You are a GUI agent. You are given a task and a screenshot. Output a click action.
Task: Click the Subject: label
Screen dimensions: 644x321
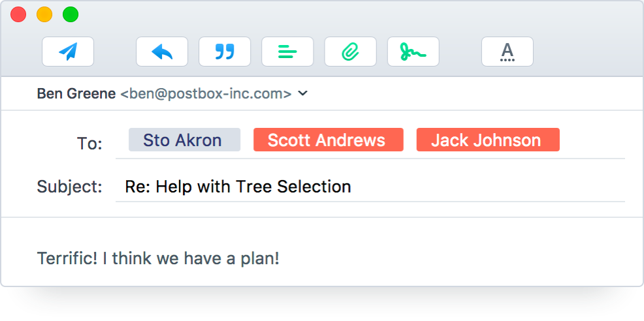(x=70, y=187)
